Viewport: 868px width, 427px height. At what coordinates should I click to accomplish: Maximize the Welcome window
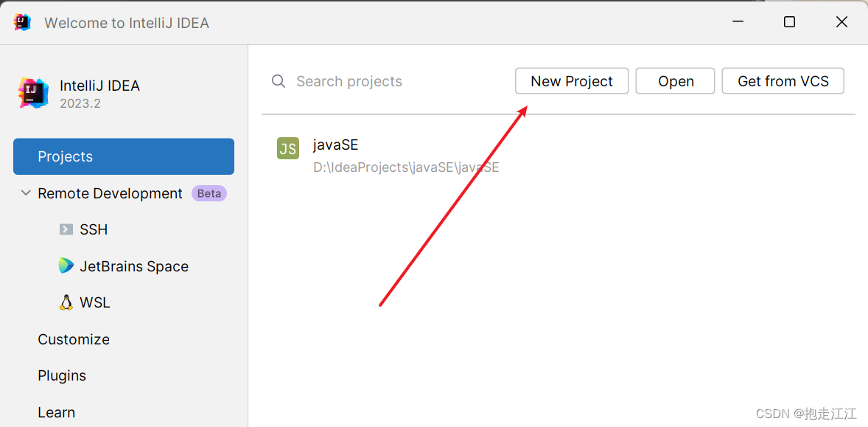click(x=789, y=22)
